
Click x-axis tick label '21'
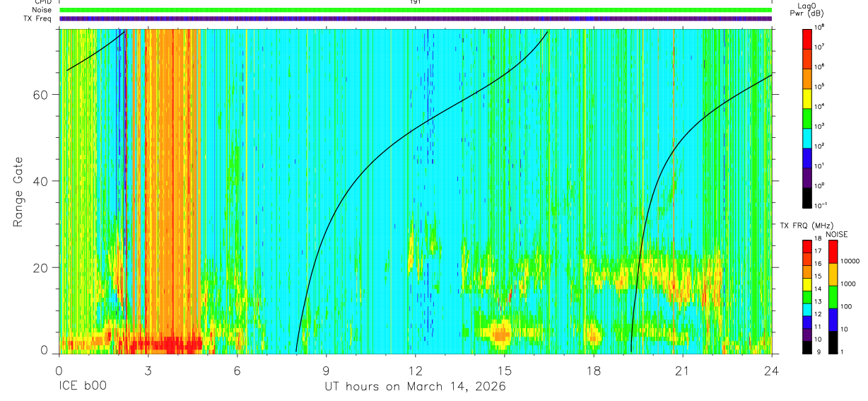tap(683, 370)
